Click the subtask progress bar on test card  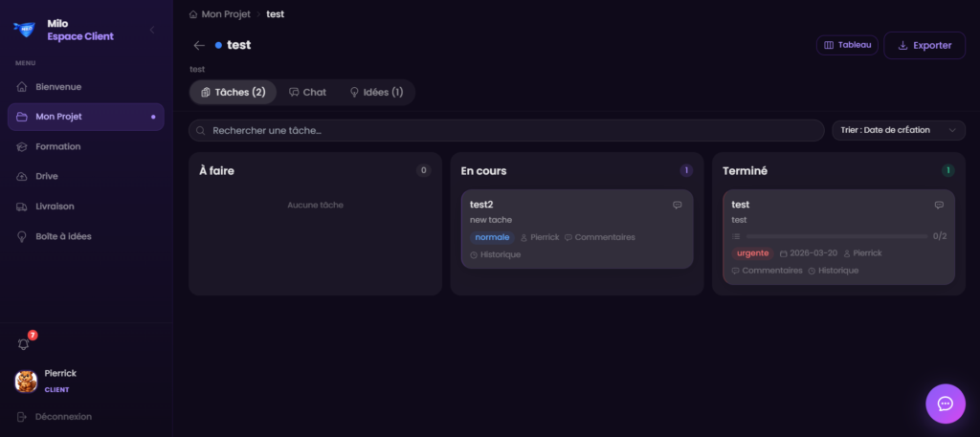(x=836, y=236)
